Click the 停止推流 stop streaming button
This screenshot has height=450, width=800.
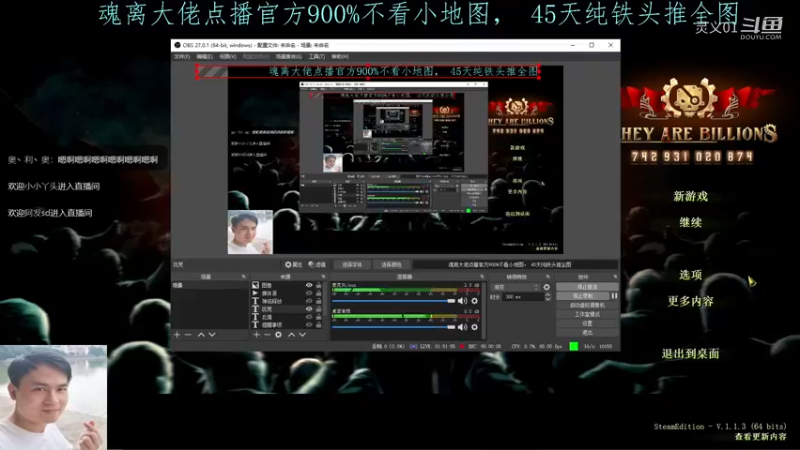(587, 287)
